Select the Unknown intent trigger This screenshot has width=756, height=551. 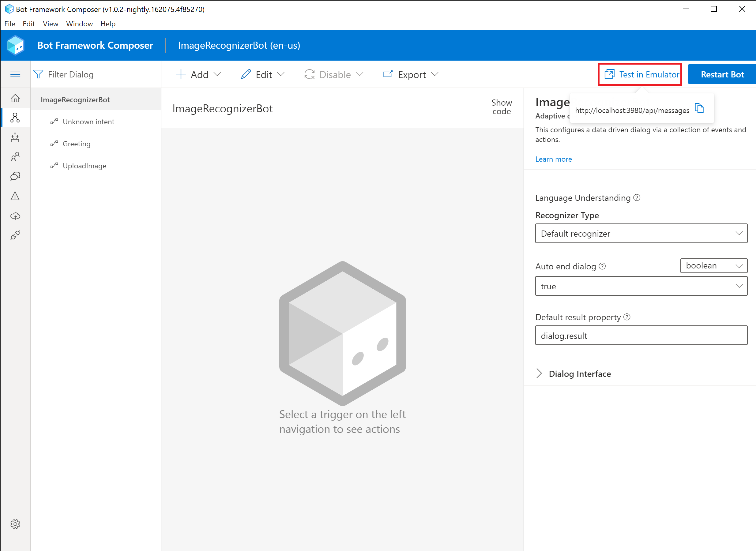(96, 122)
